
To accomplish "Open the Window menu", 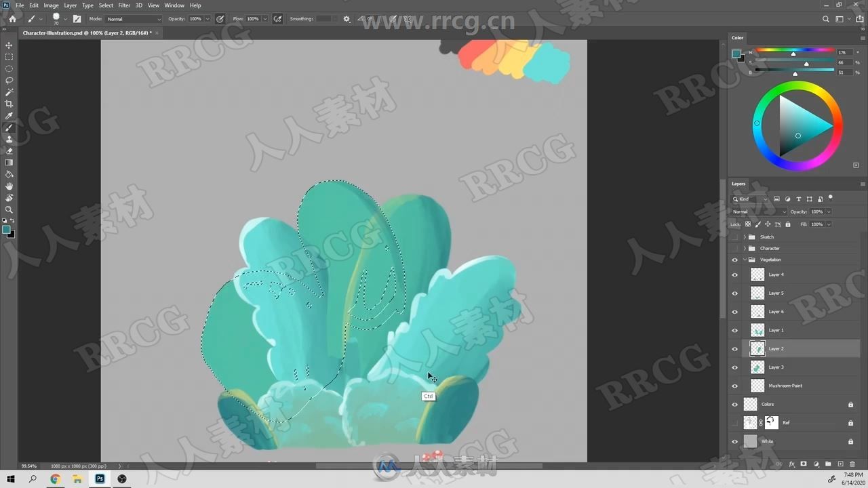I will [174, 5].
